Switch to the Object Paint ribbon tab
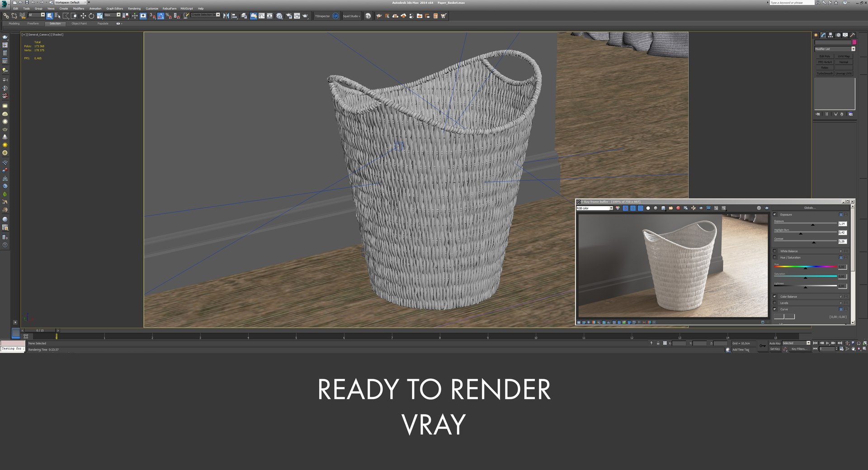Screen dimensions: 868x470 tap(79, 24)
